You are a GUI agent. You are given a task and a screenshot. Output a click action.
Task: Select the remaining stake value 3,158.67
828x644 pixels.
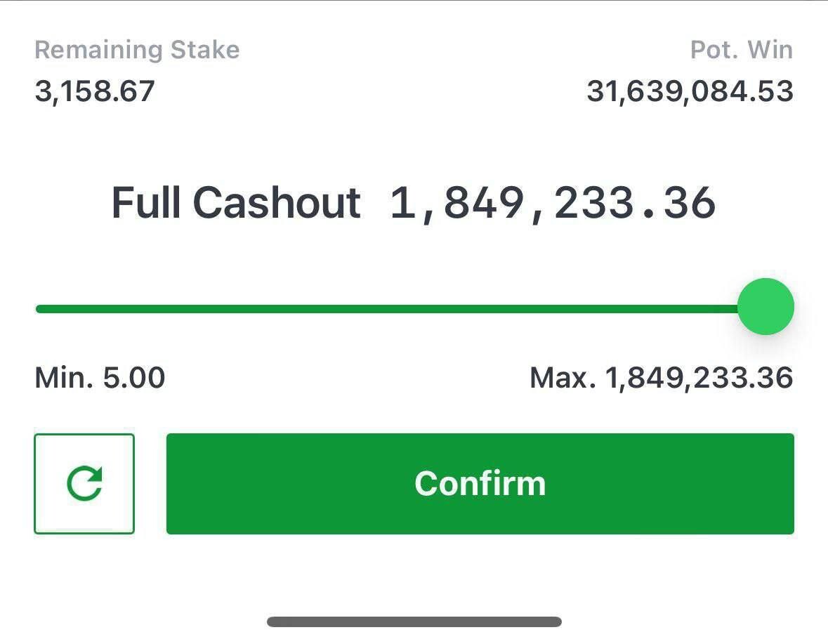95,91
